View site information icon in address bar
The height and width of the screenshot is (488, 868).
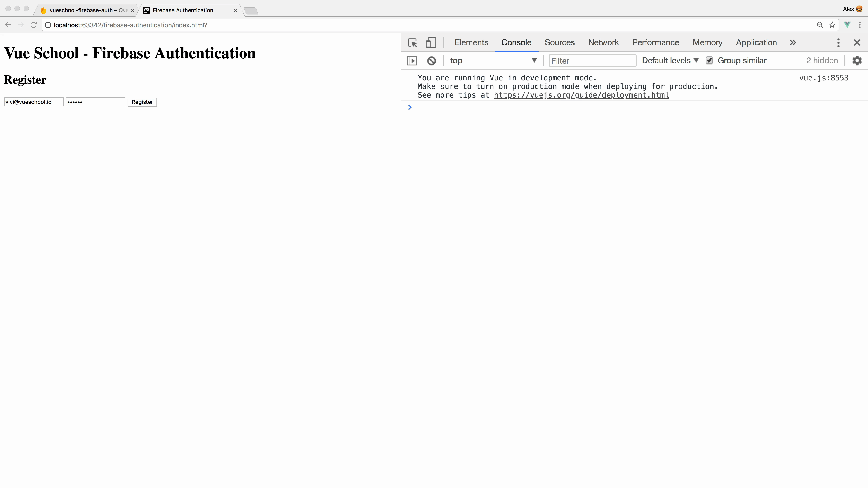(48, 25)
